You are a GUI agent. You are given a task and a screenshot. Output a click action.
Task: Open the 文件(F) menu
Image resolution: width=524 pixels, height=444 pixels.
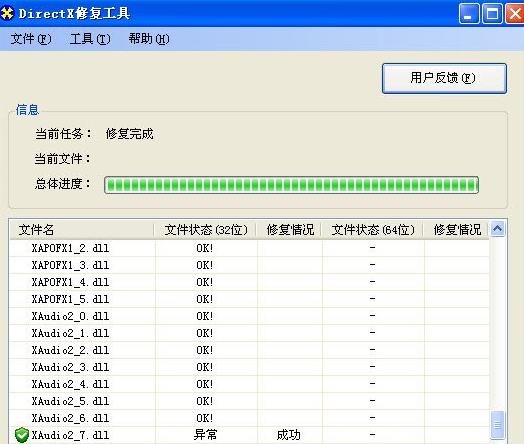31,39
